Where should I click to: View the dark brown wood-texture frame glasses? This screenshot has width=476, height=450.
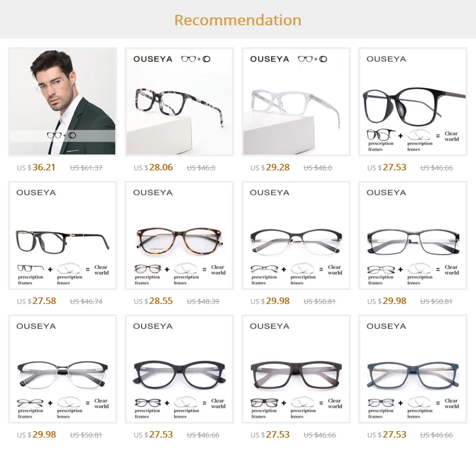click(x=296, y=369)
